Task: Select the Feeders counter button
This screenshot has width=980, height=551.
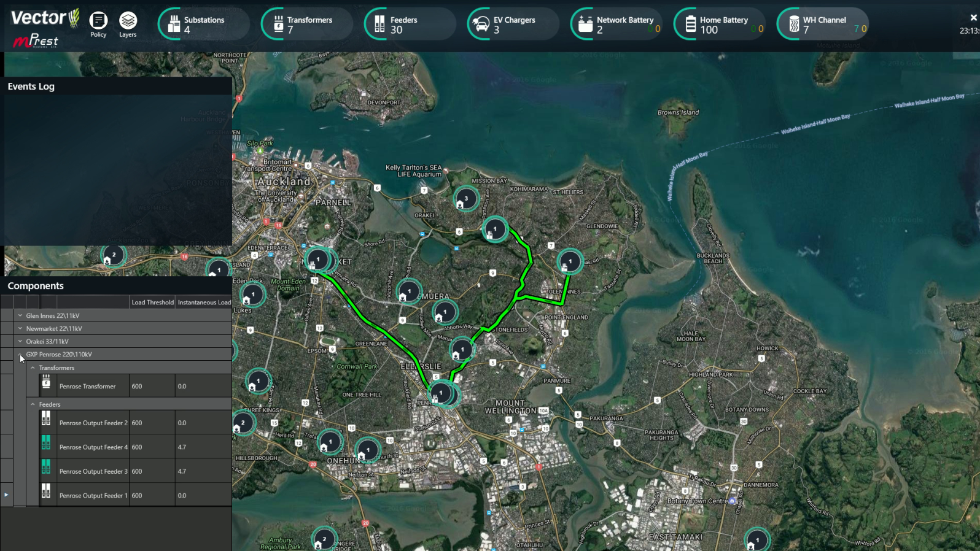Action: click(x=409, y=25)
